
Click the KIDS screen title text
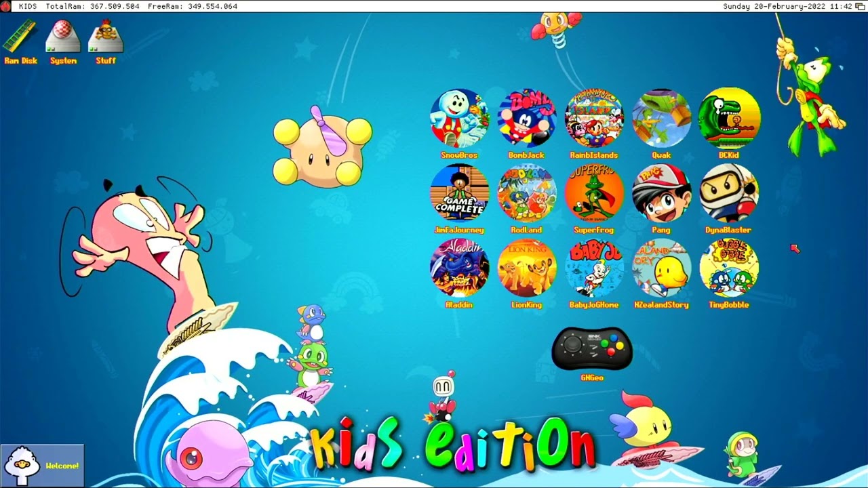28,6
